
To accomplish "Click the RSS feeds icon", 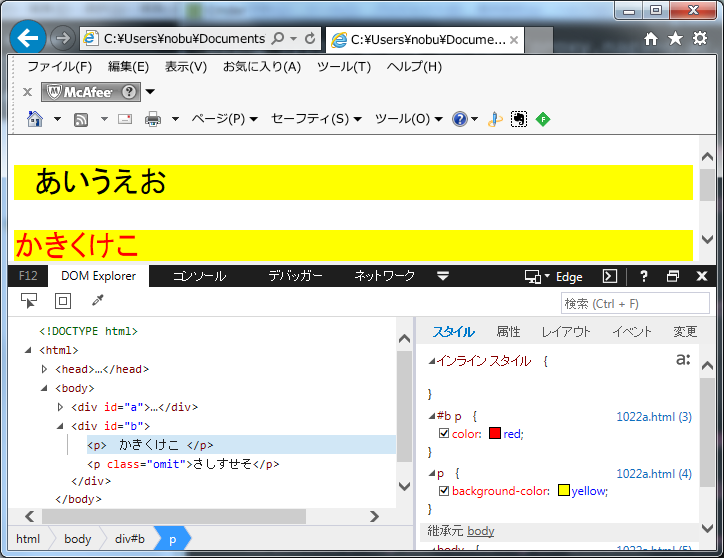I will click(81, 119).
